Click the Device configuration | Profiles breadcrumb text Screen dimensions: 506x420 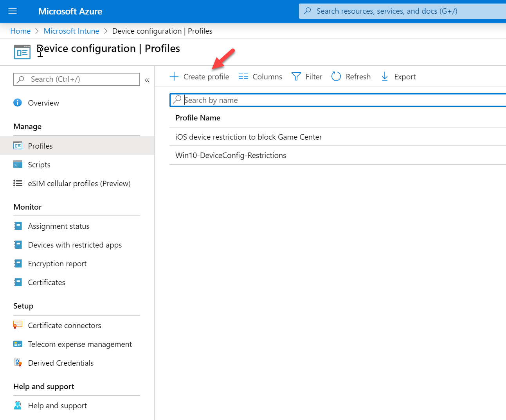point(162,31)
